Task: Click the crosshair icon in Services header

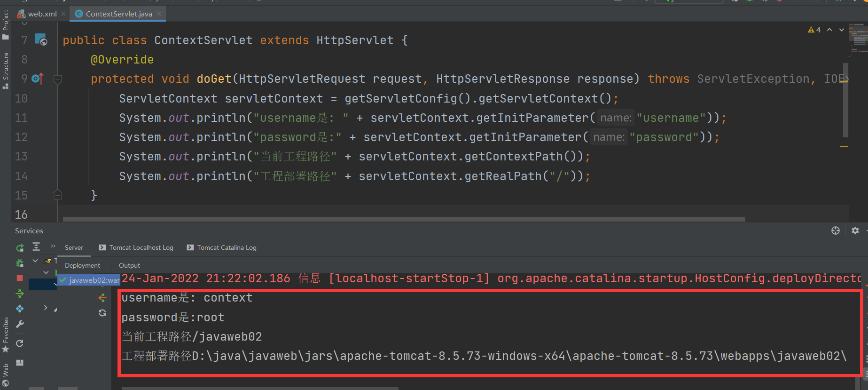Action: [x=836, y=231]
